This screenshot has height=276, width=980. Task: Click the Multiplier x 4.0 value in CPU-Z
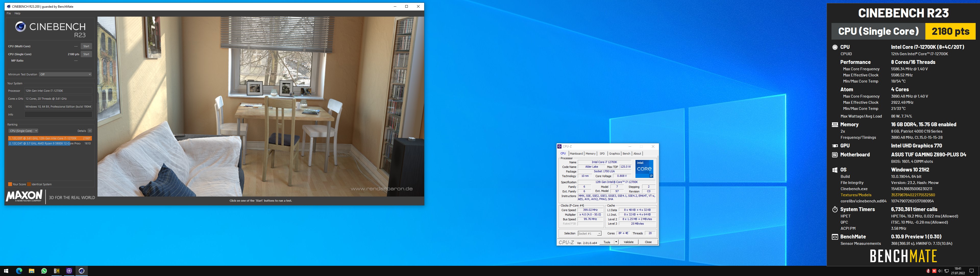coord(590,215)
